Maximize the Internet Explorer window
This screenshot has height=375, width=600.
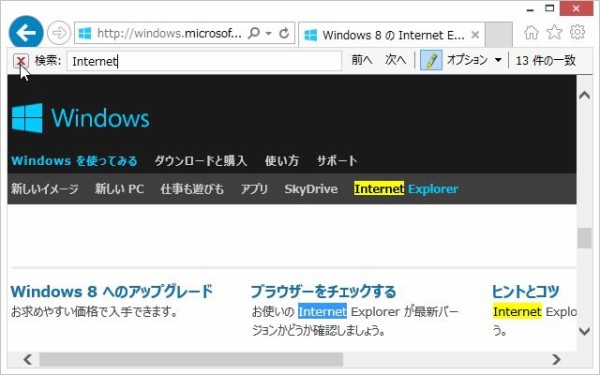[550, 8]
